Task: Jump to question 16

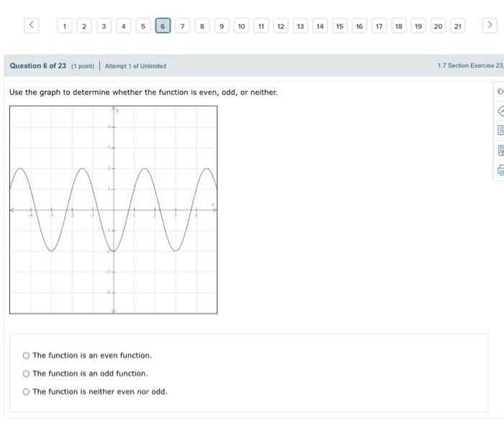Action: [x=359, y=26]
